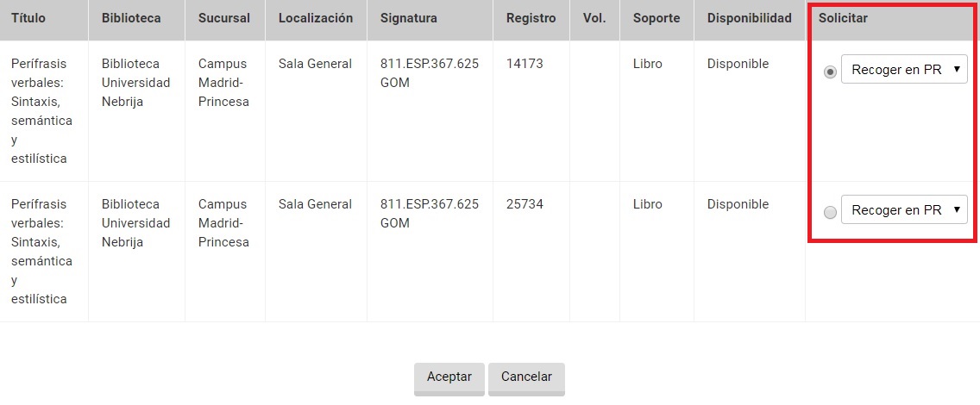Click the Aceptar button
Viewport: 980px width, 405px height.
point(449,377)
